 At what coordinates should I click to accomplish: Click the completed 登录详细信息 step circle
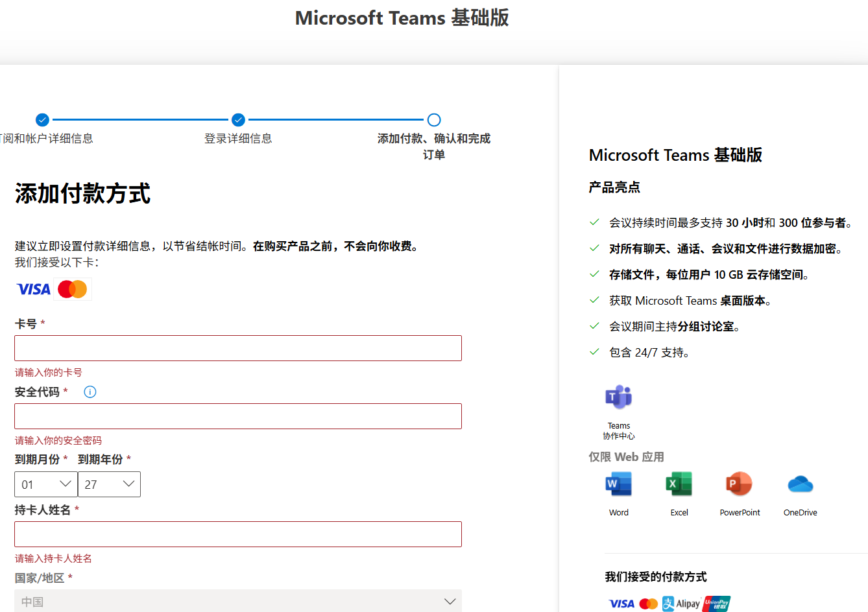(x=238, y=120)
